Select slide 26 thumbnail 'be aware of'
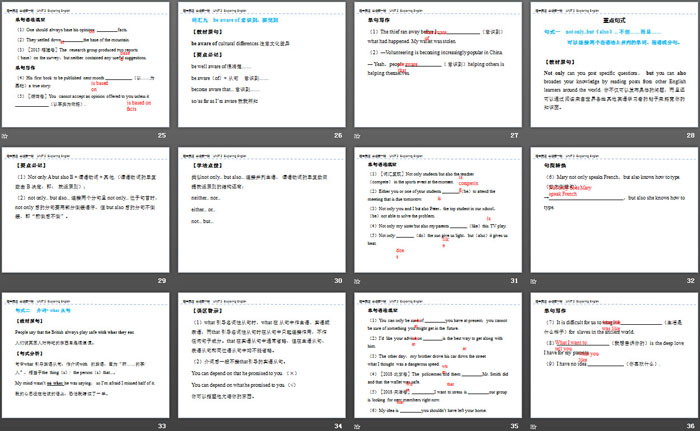 click(x=262, y=65)
